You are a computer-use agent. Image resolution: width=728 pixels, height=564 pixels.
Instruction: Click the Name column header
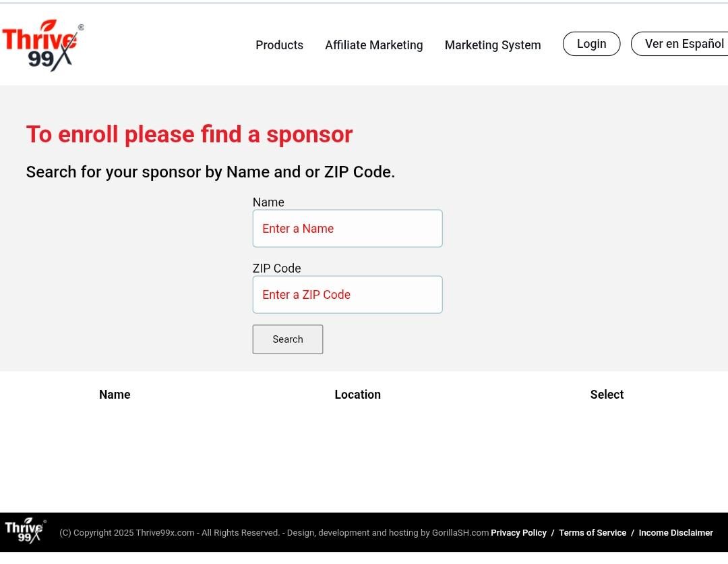[115, 395]
